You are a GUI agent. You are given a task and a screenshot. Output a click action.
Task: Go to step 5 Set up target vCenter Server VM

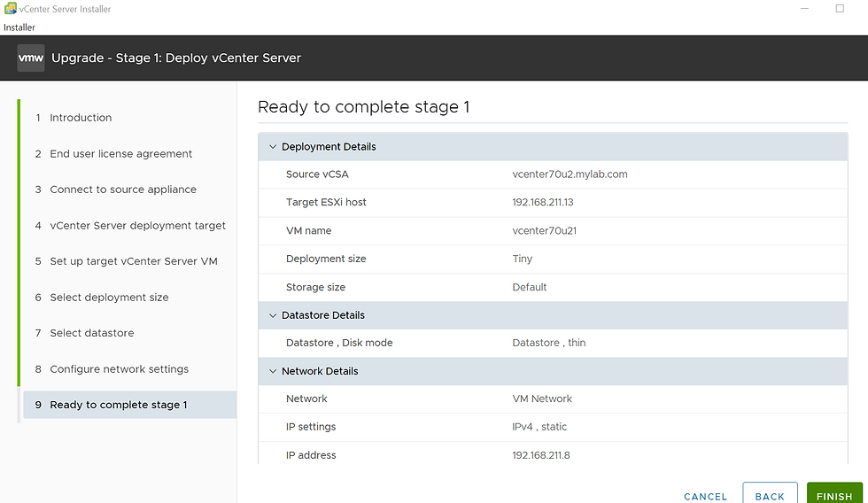coord(134,261)
